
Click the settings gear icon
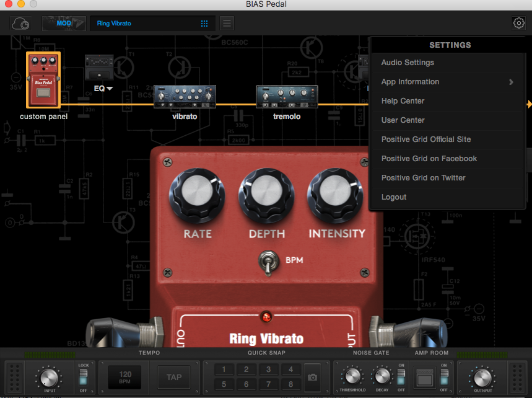tap(518, 23)
